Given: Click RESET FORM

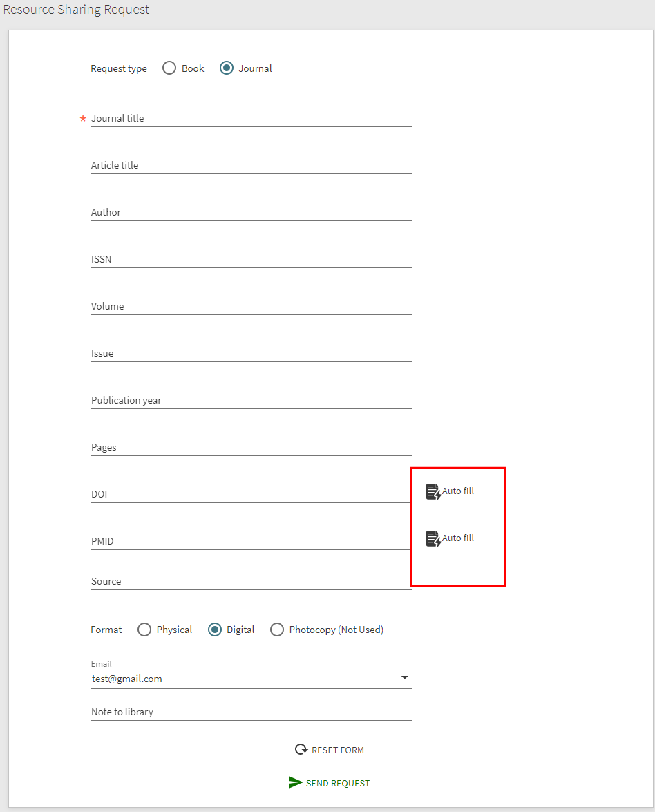Looking at the screenshot, I should (x=336, y=749).
